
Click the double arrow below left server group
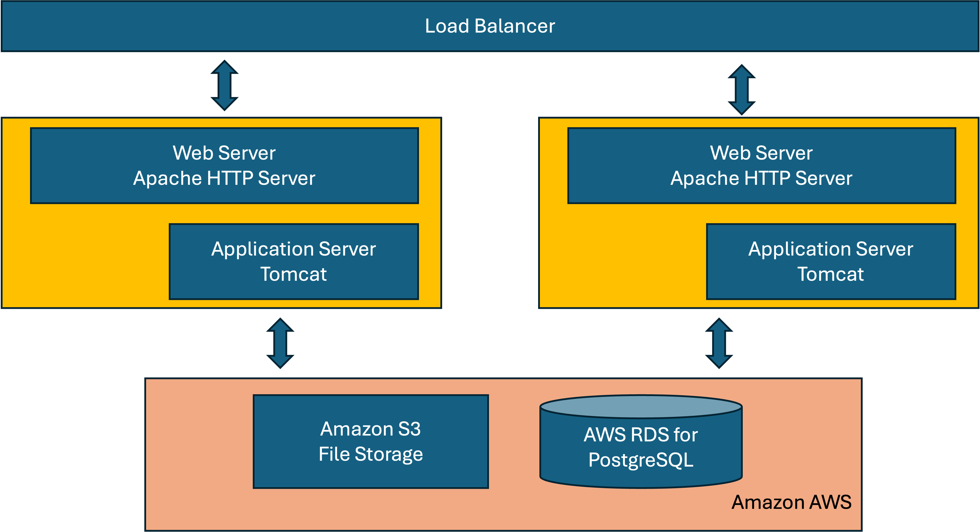tap(280, 343)
